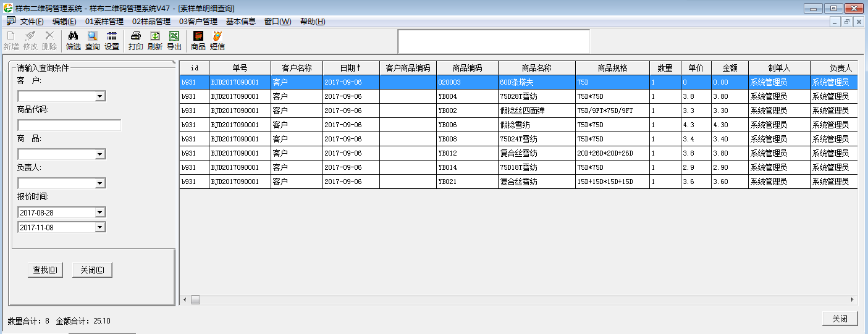Open the 客户 dropdown in query panel
The height and width of the screenshot is (334, 868).
click(x=100, y=96)
